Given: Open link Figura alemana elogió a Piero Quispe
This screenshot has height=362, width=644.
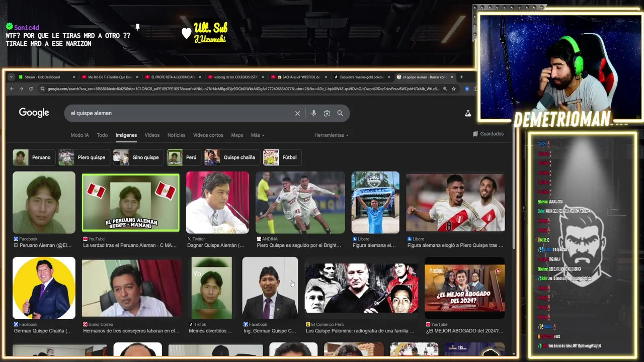Looking at the screenshot, I should point(455,245).
